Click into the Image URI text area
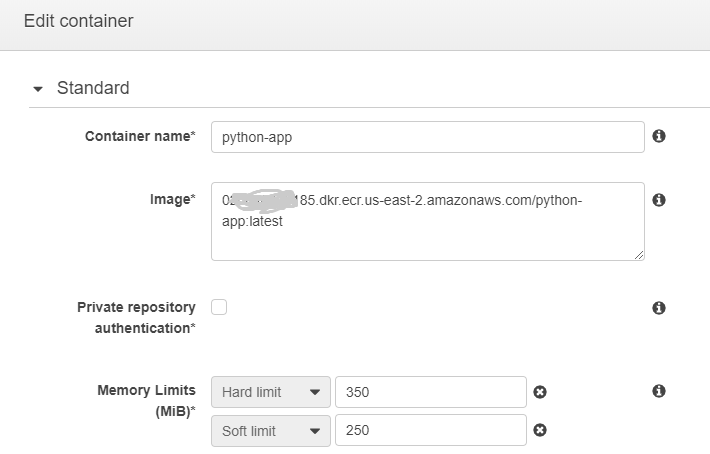 (x=427, y=220)
